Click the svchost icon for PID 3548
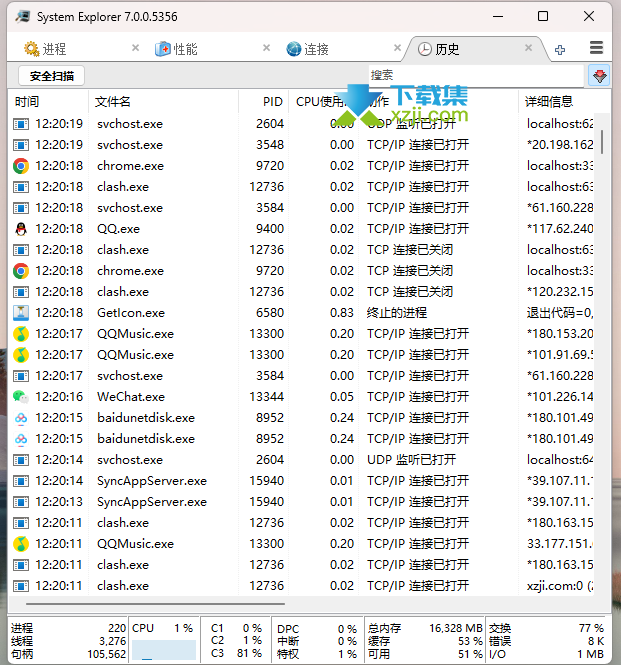The height and width of the screenshot is (665, 621). tap(21, 145)
